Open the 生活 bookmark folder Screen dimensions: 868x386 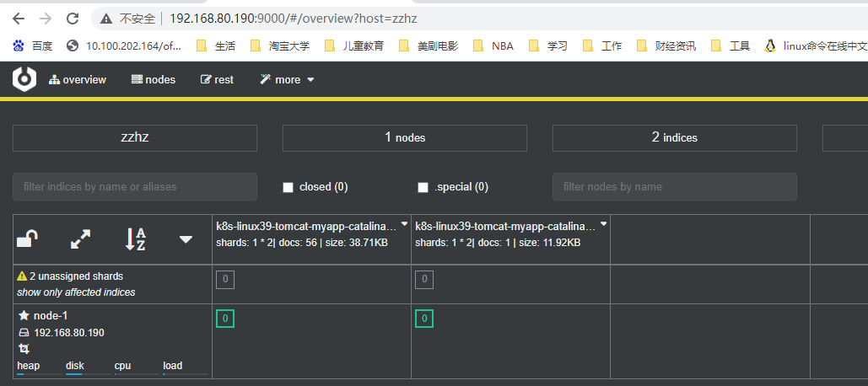[x=216, y=46]
